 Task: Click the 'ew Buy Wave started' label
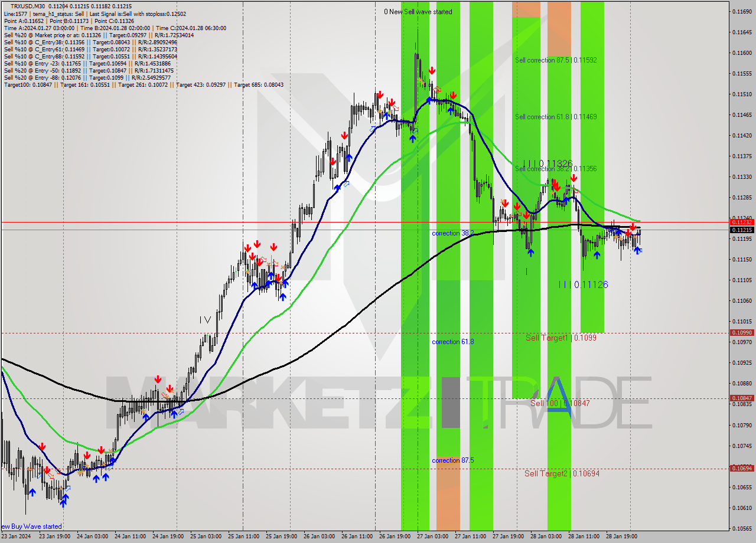31,526
